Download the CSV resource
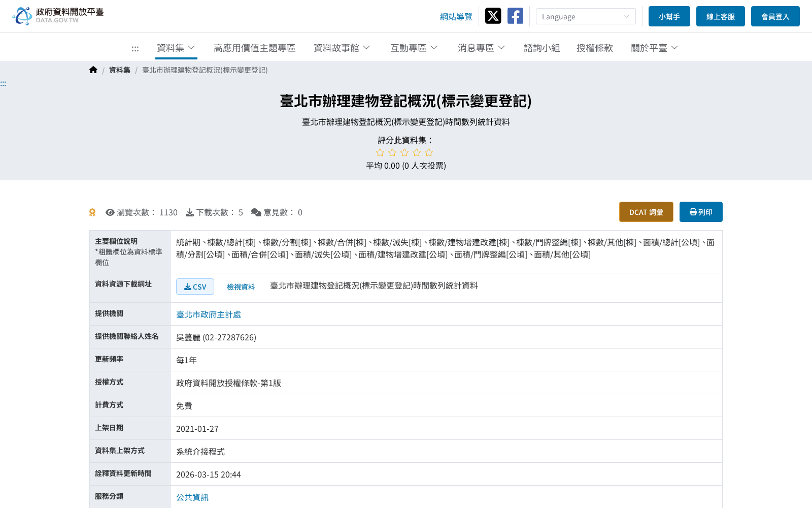812x508 pixels. pyautogui.click(x=195, y=287)
